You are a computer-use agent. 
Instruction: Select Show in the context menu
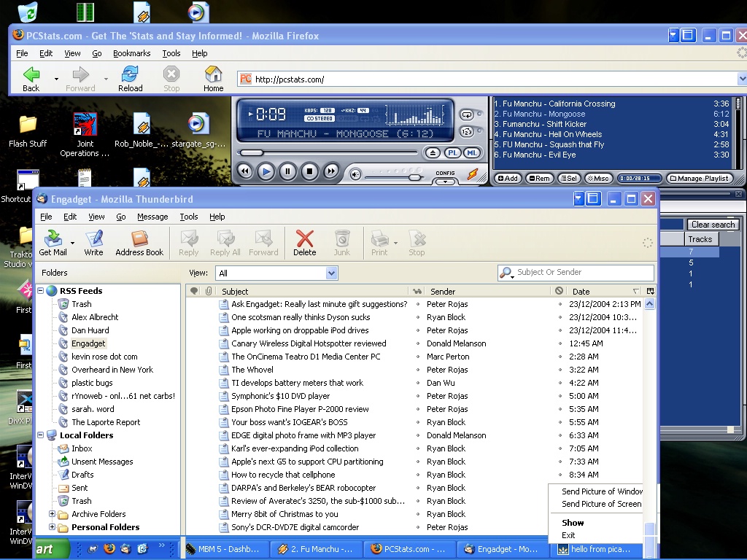573,522
